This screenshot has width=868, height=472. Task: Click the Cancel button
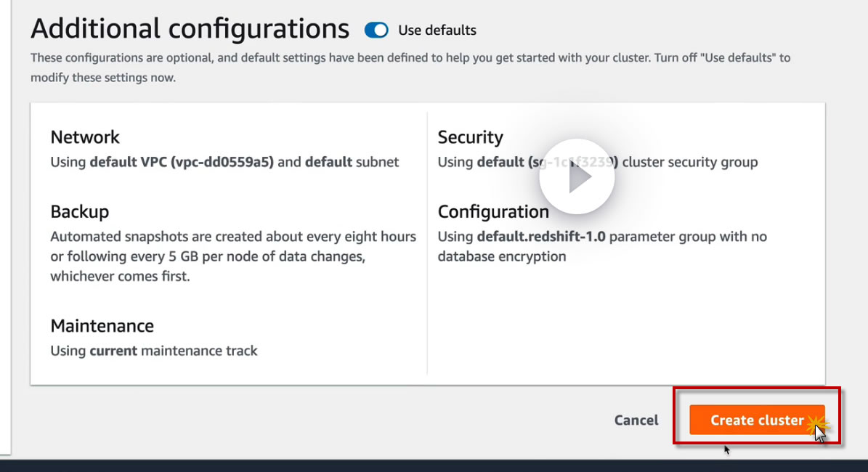636,420
